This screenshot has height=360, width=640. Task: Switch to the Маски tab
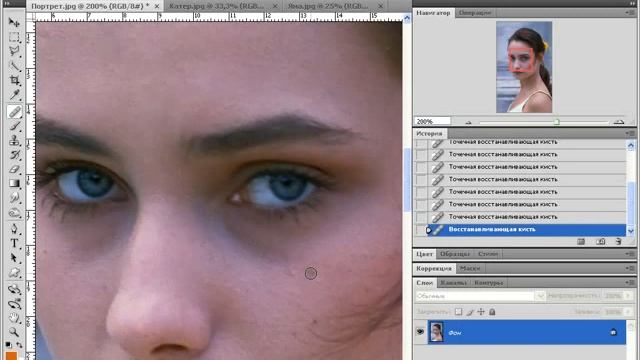(470, 268)
